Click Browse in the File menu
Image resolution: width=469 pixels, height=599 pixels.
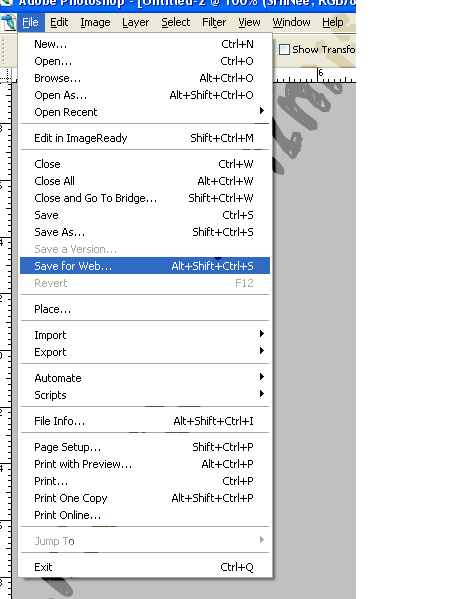click(x=145, y=78)
